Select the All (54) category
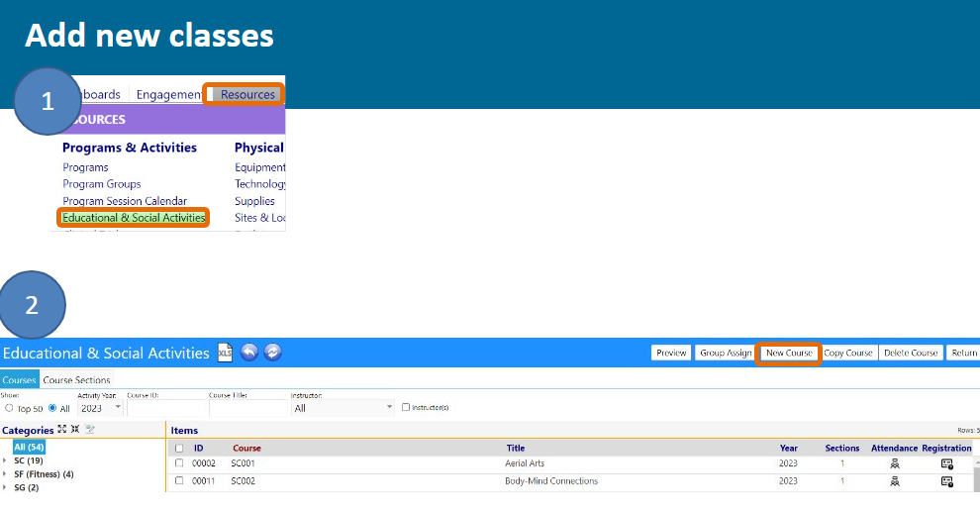 point(29,447)
